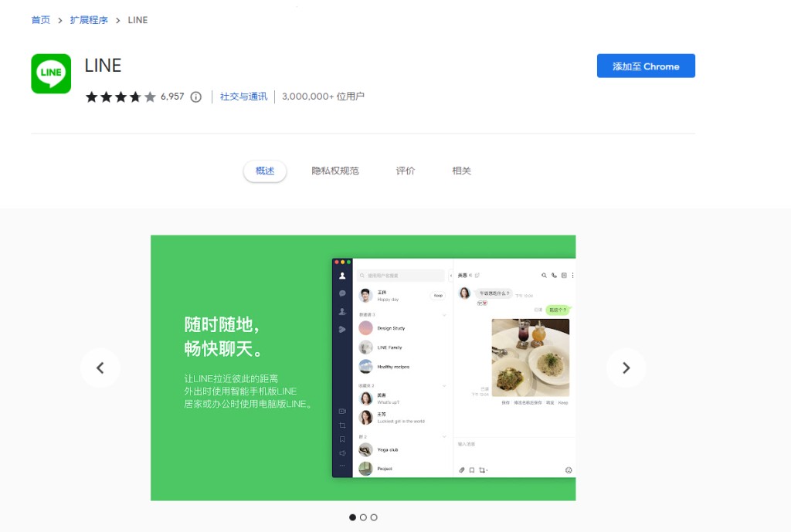
Task: Start a voice call with the phone icon
Action: click(554, 276)
